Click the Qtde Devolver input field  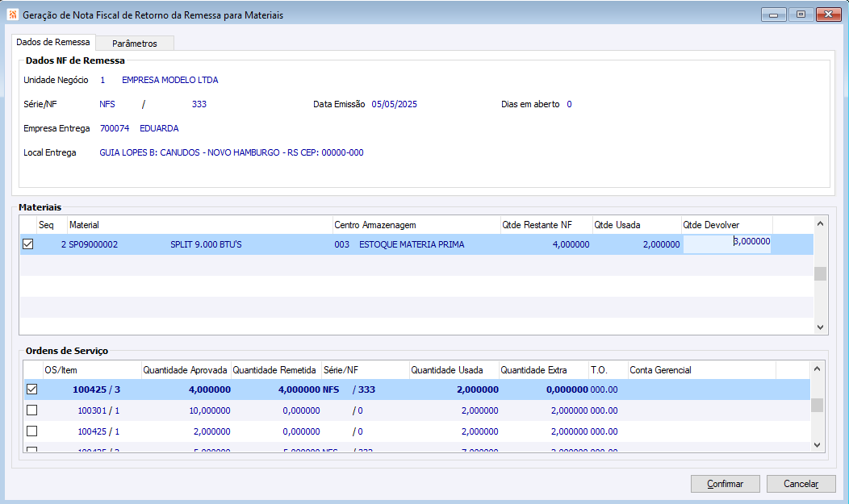(x=727, y=244)
